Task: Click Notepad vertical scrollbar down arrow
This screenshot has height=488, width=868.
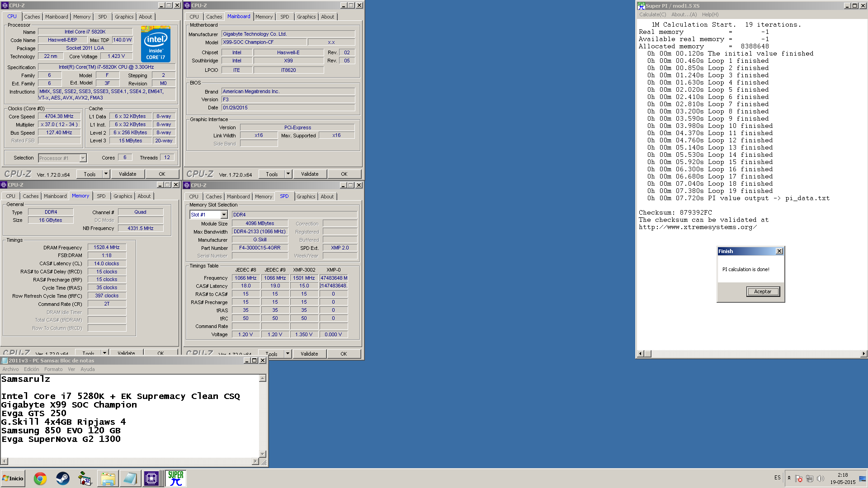Action: pos(263,454)
